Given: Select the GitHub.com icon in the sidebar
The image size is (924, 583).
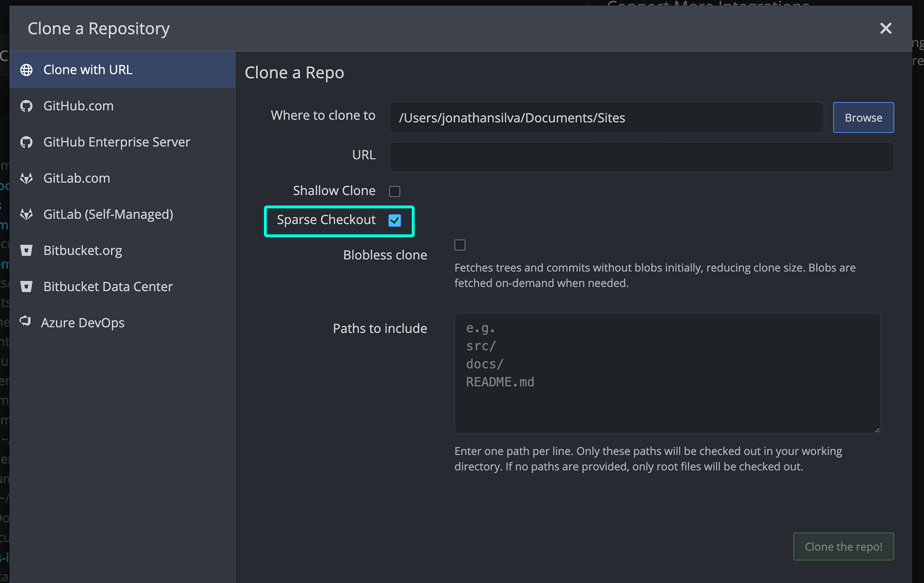Looking at the screenshot, I should pyautogui.click(x=26, y=106).
